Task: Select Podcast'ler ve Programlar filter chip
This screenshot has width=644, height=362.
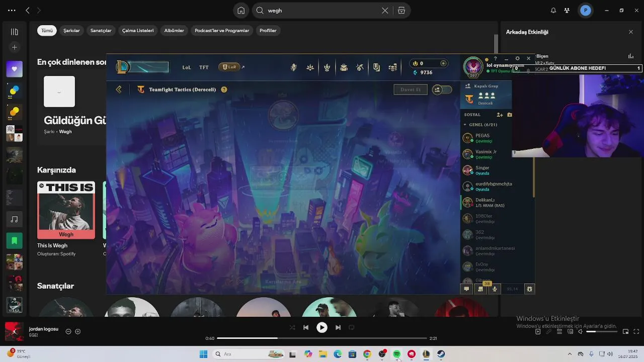Action: point(222,31)
